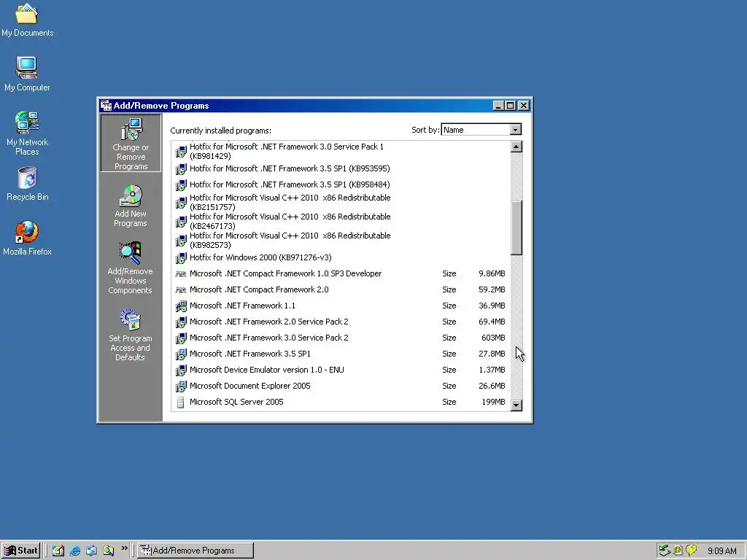747x560 pixels.
Task: Click icon beside Visual C++ hotfix KB2467173
Action: pyautogui.click(x=181, y=222)
